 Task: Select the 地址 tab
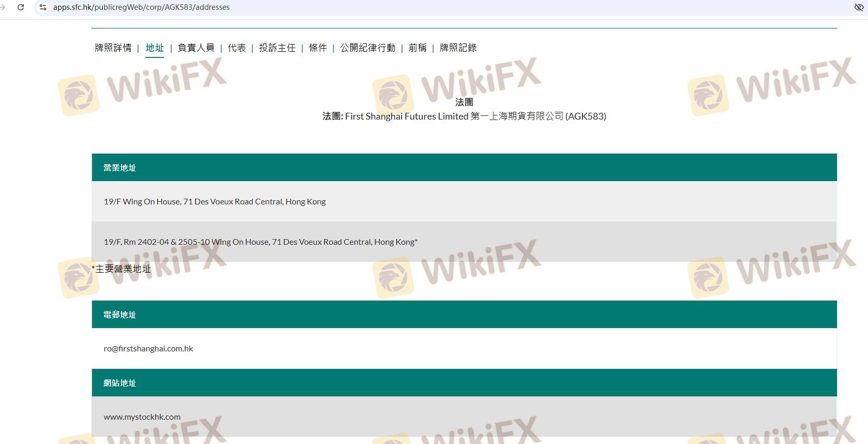[x=154, y=48]
